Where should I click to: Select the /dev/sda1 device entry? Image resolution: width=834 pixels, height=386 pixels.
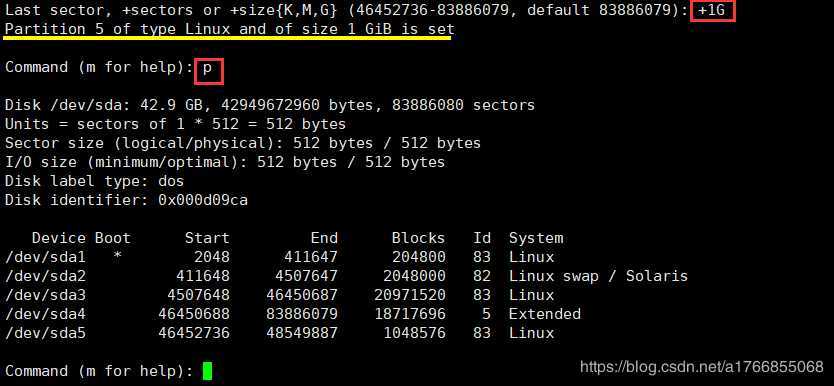pyautogui.click(x=45, y=257)
